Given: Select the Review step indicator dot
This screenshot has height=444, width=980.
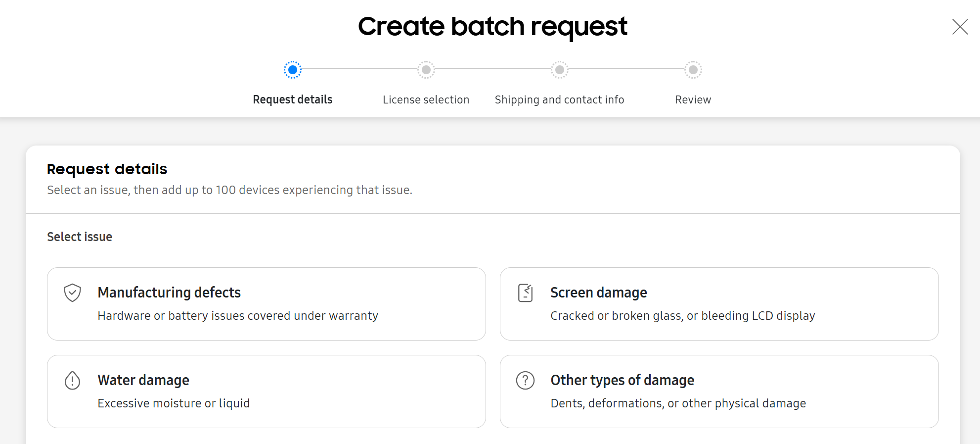Looking at the screenshot, I should click(x=693, y=70).
